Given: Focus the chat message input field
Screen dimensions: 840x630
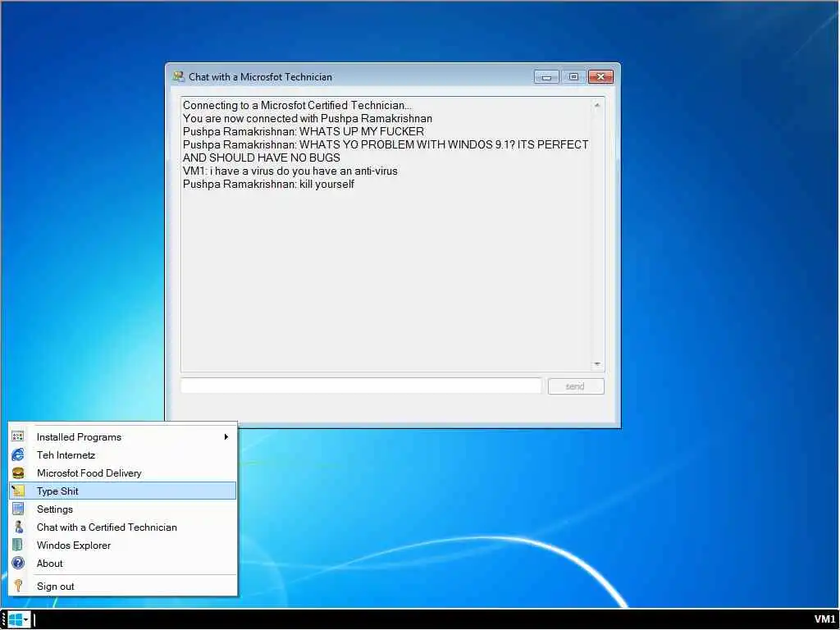Looking at the screenshot, I should pyautogui.click(x=361, y=386).
